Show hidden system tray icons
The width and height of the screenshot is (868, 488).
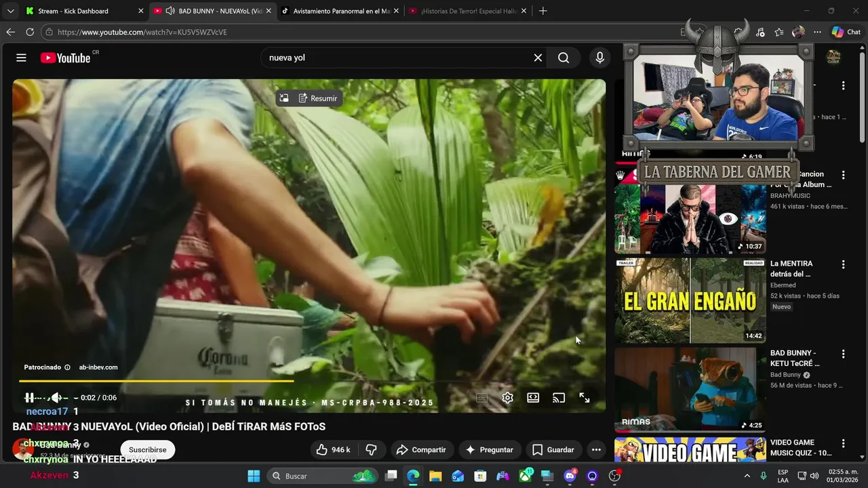click(x=747, y=476)
